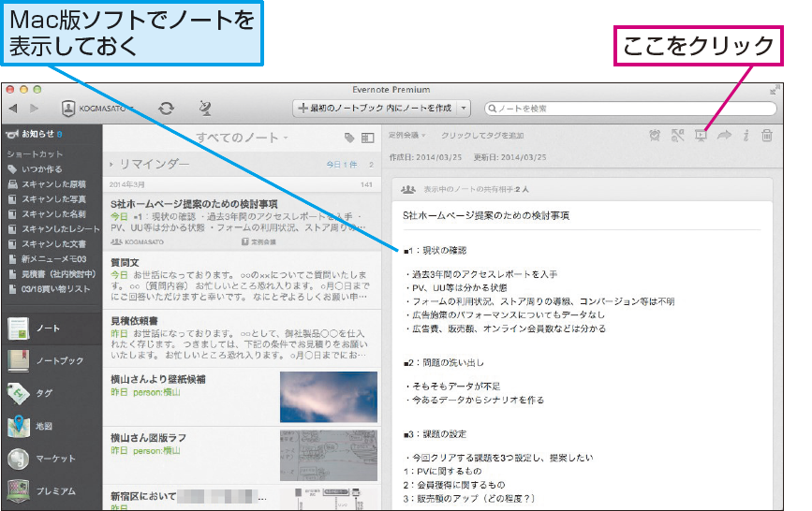Select ノート in the sidebar

(52, 328)
